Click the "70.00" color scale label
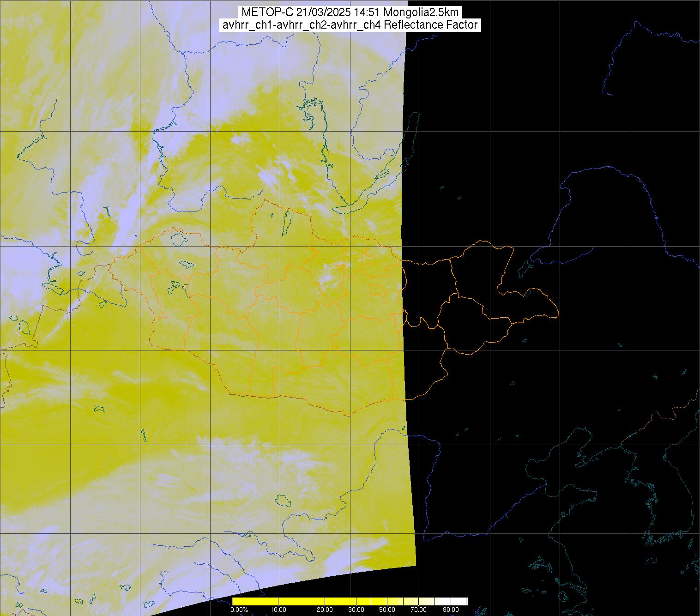This screenshot has width=700, height=616. (x=418, y=610)
